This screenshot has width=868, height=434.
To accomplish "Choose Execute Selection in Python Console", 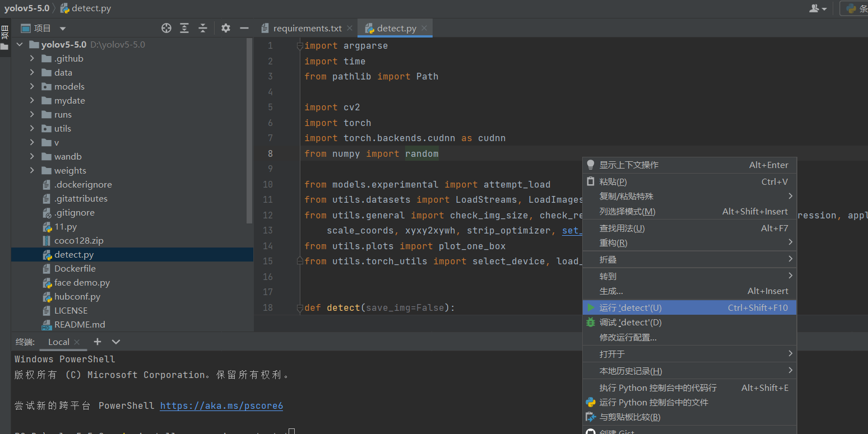I will (690, 388).
